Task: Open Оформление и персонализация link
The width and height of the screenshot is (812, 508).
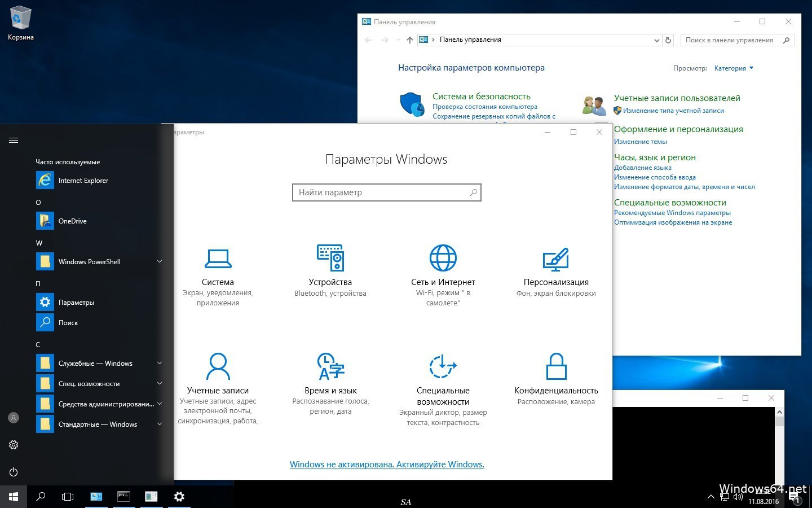Action: 678,129
